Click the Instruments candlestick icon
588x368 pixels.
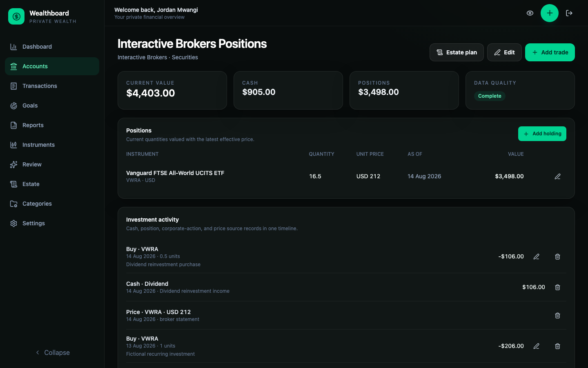click(13, 145)
